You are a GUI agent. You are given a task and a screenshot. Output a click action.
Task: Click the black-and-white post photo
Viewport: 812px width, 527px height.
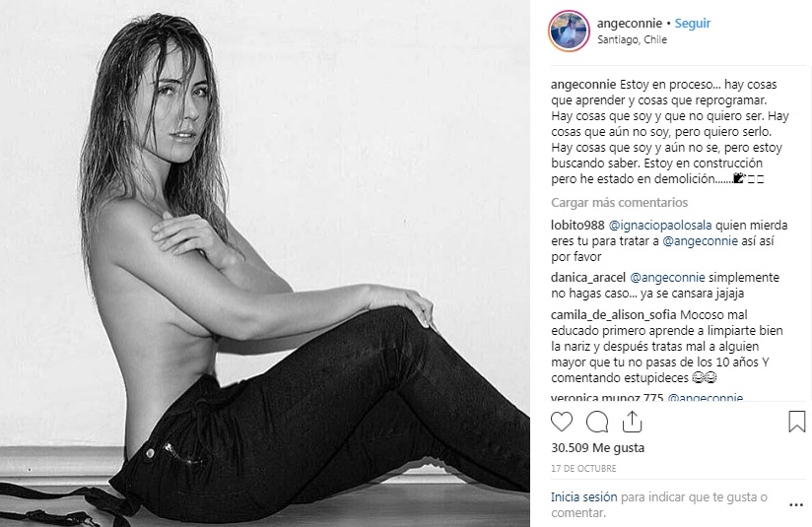click(265, 264)
